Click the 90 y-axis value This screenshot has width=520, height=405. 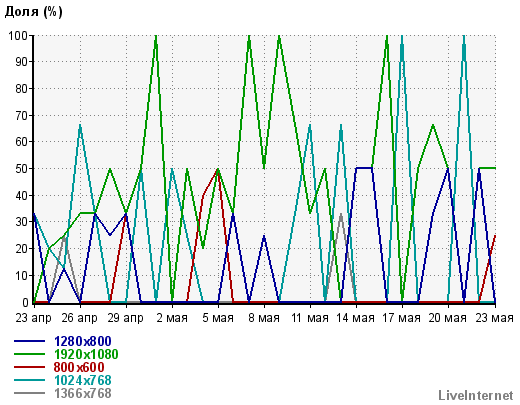tap(22, 62)
